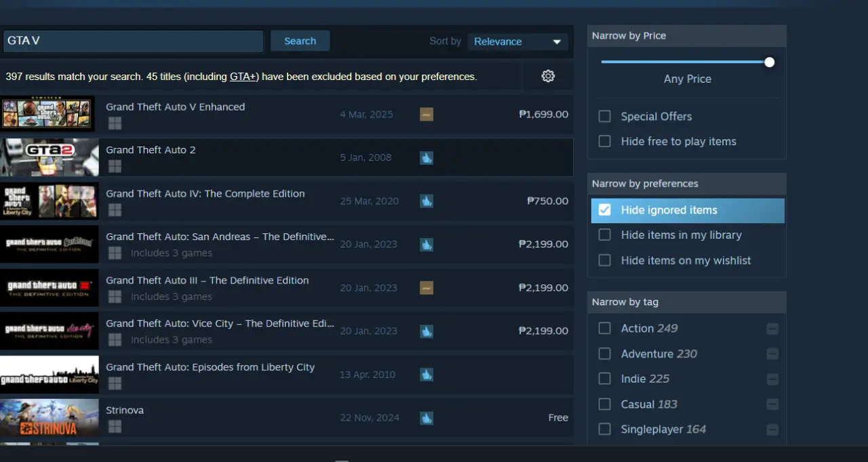Click review thumb for San Andreas Definitive
Image resolution: width=868 pixels, height=462 pixels.
click(x=426, y=244)
